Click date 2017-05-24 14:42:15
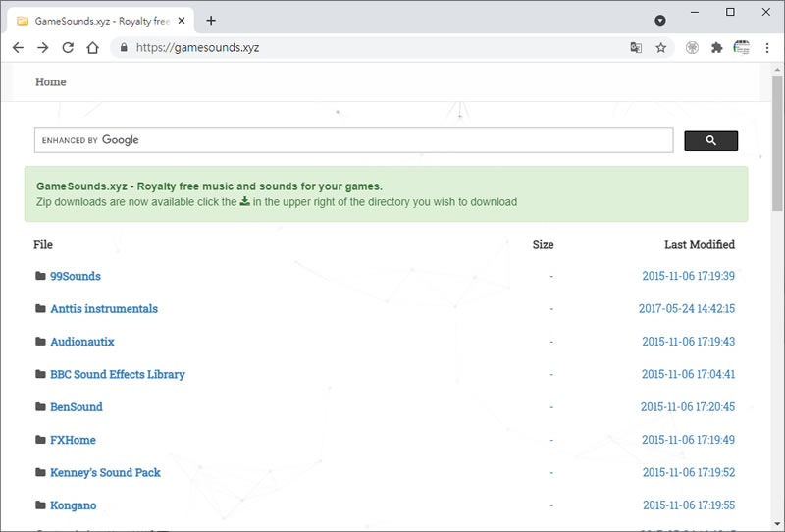785x532 pixels. tap(687, 308)
